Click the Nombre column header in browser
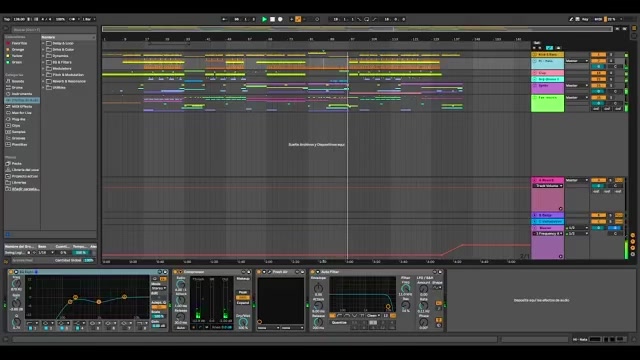The width and height of the screenshot is (640, 360). (x=68, y=37)
